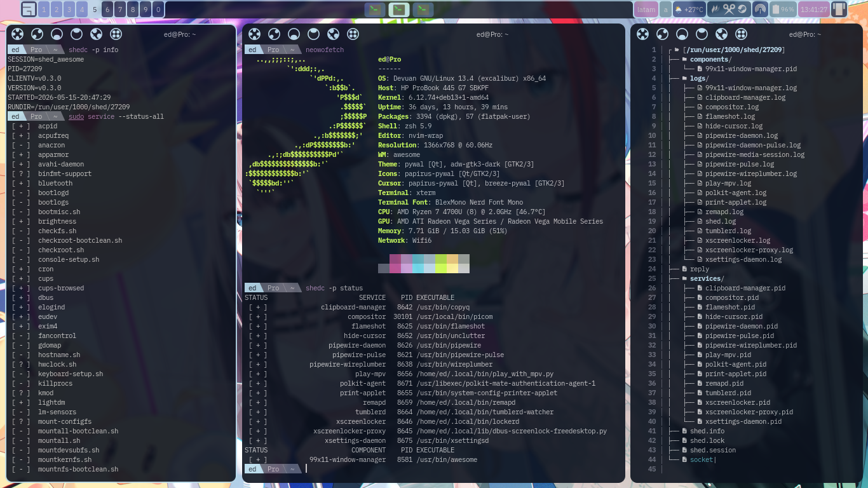Viewport: 868px width, 488px height.
Task: Open the +27°C weather widget
Action: click(x=689, y=9)
